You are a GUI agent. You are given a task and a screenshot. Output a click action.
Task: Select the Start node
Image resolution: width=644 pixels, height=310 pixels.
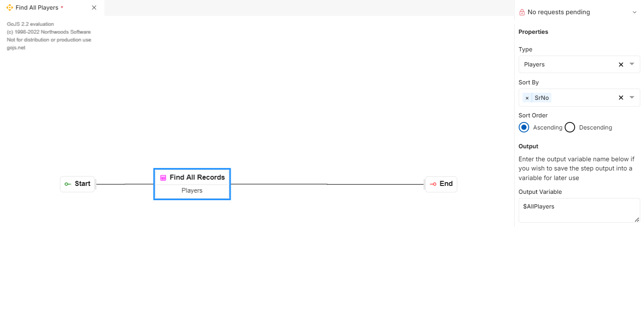pyautogui.click(x=78, y=184)
